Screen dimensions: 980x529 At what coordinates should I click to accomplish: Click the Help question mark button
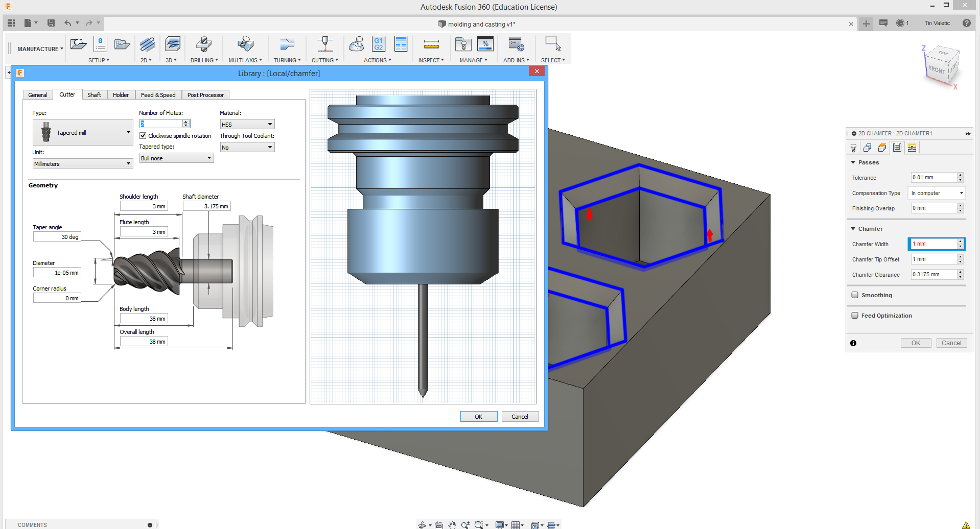[967, 23]
